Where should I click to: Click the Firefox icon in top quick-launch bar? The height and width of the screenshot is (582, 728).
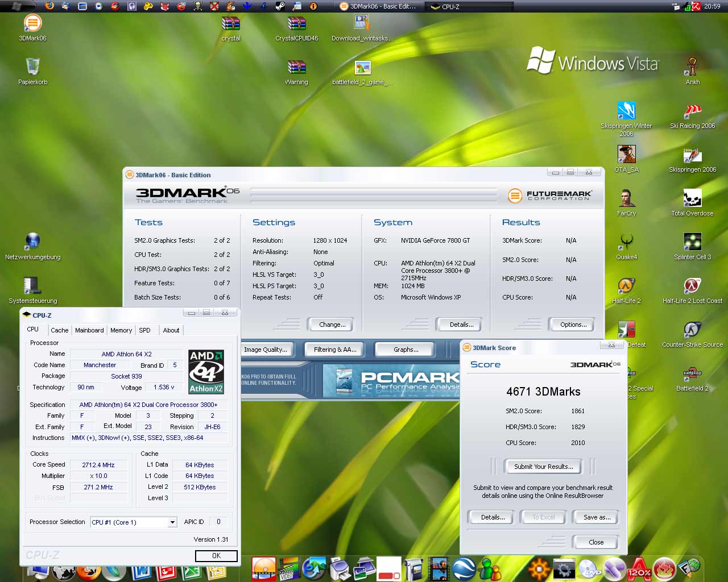pyautogui.click(x=49, y=6)
